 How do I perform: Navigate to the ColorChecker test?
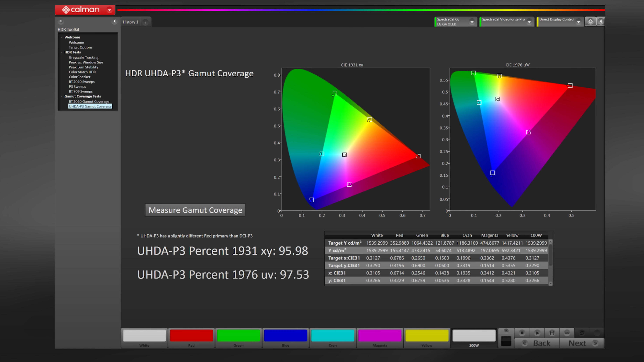(79, 76)
